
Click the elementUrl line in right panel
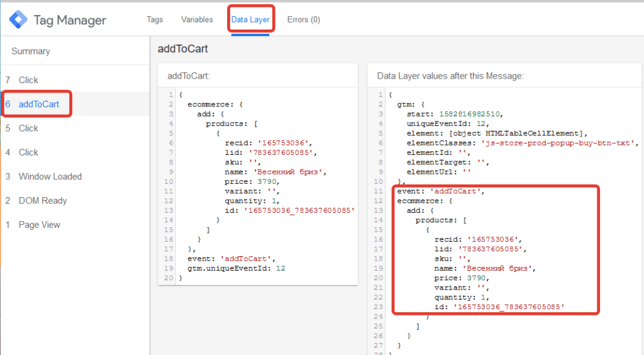coord(438,172)
